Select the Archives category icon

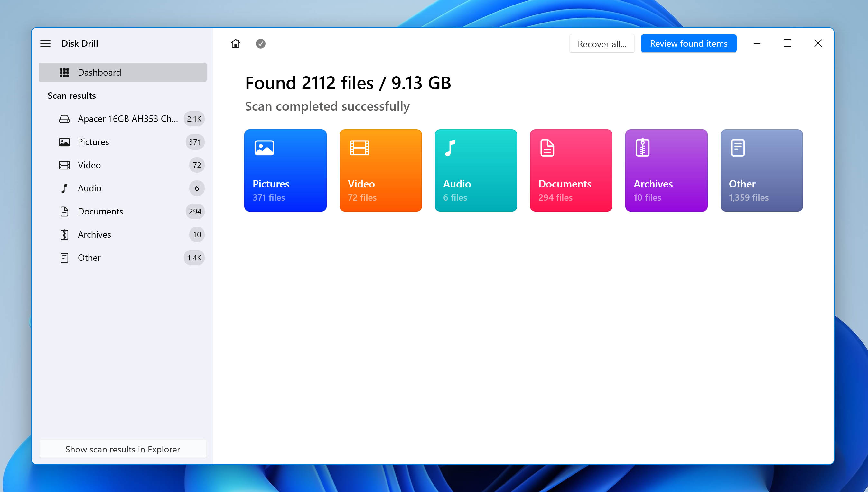tap(643, 148)
